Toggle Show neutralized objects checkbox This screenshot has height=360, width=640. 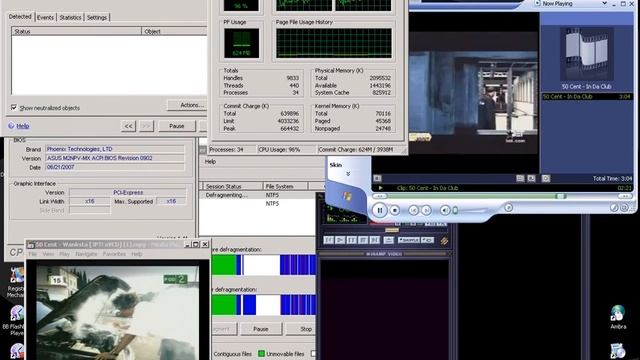pyautogui.click(x=14, y=107)
